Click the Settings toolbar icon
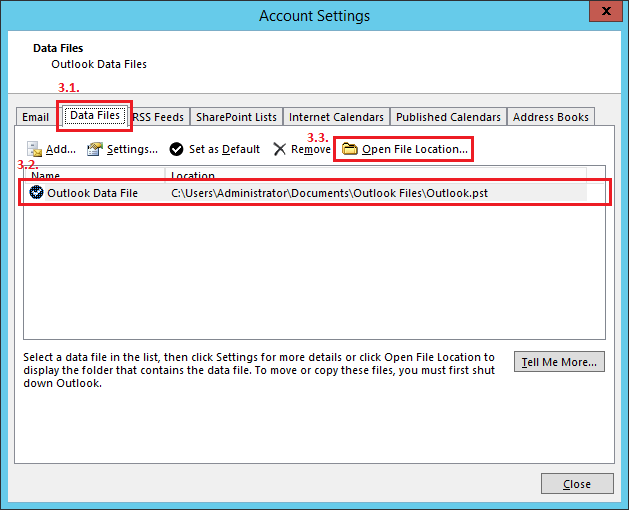 (95, 149)
